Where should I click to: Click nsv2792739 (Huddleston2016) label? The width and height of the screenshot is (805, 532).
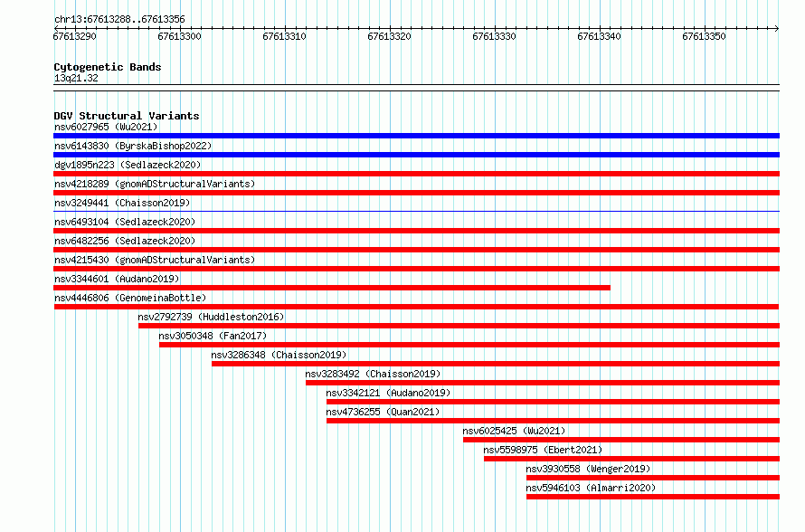(x=211, y=317)
